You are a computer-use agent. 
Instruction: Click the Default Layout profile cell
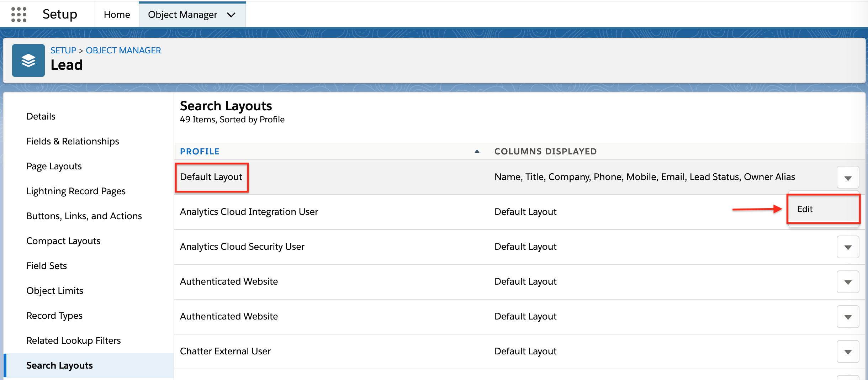click(x=211, y=177)
